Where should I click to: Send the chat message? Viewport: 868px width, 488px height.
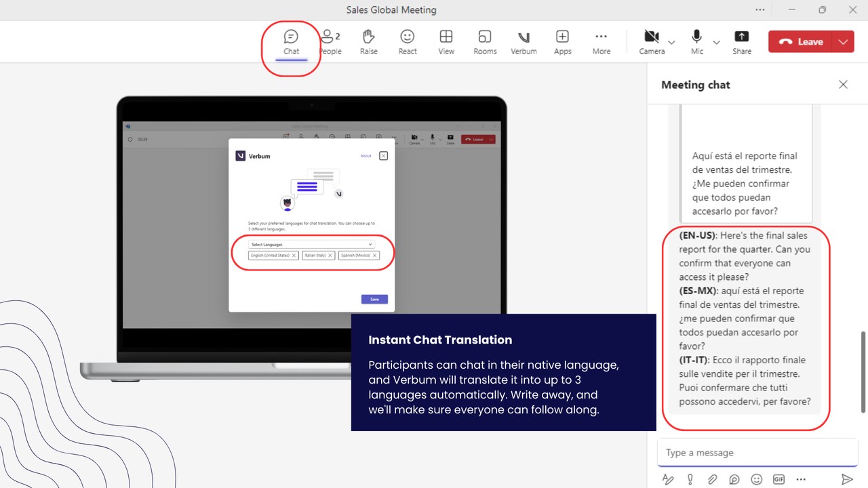pyautogui.click(x=847, y=479)
